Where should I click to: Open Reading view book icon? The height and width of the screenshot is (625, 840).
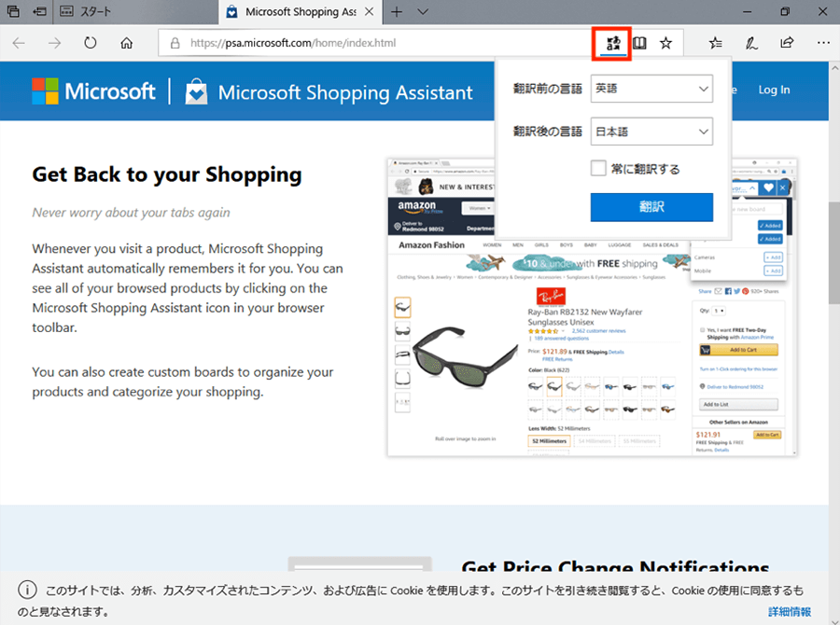(639, 44)
